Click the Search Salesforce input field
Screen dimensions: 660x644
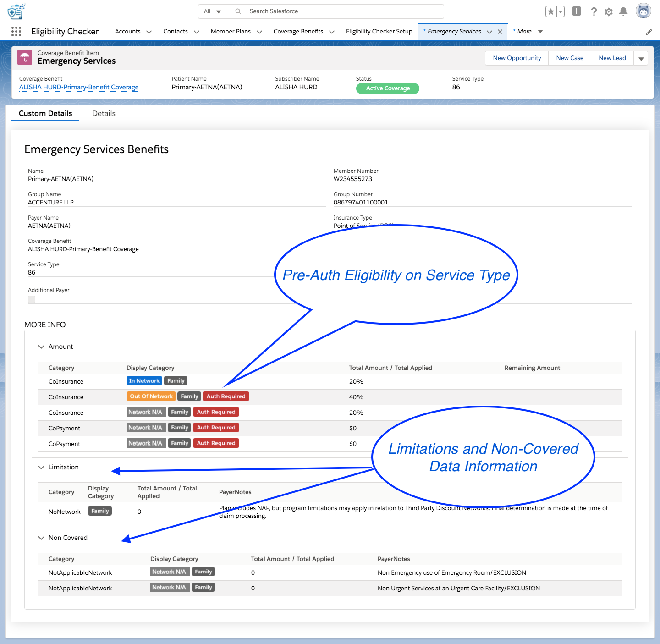click(x=321, y=11)
